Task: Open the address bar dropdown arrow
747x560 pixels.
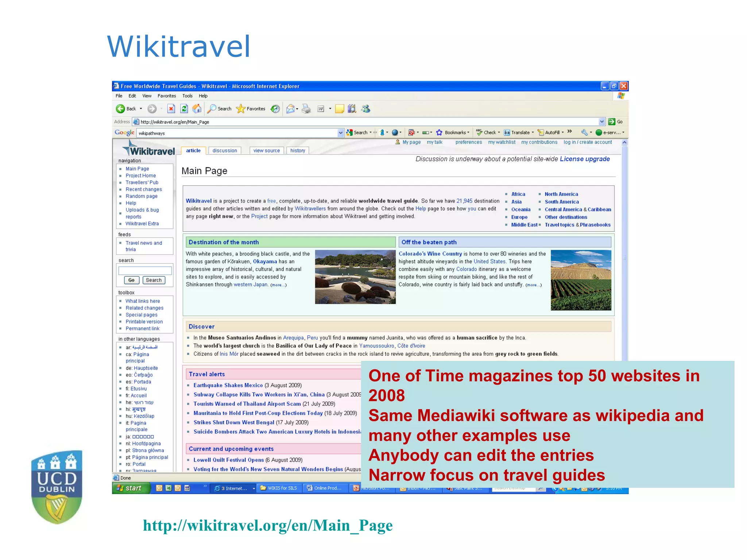Action: tap(601, 122)
